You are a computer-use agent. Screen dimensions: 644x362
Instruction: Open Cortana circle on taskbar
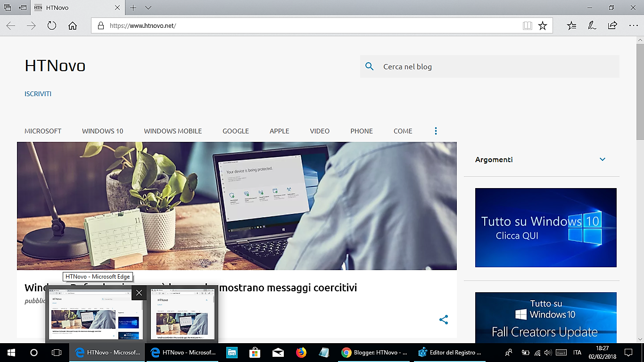pyautogui.click(x=34, y=352)
